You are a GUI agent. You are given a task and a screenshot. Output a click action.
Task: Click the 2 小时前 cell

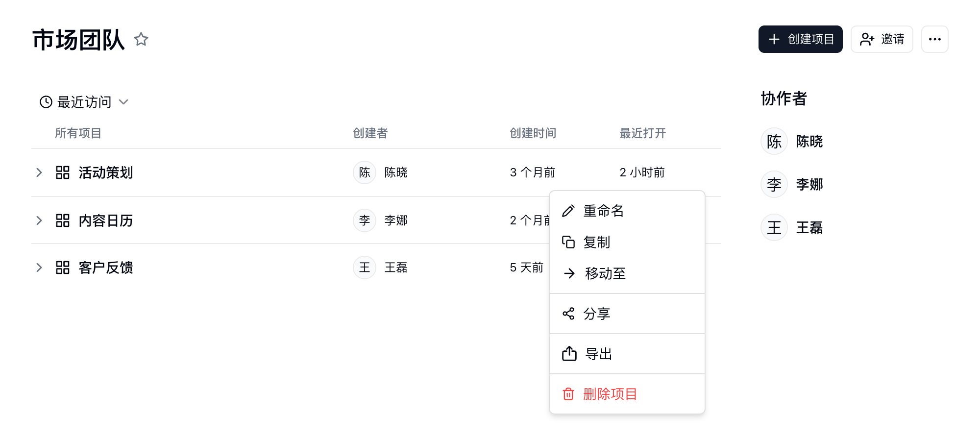(642, 172)
